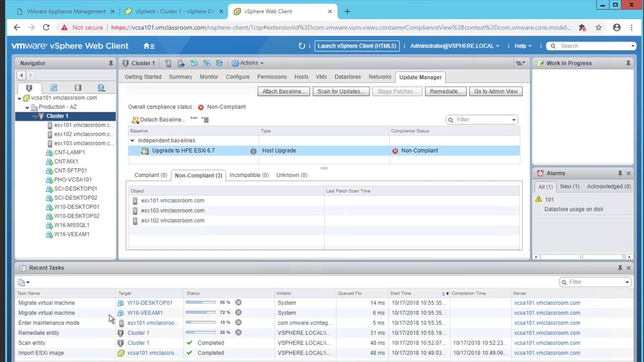The image size is (644, 362).
Task: Show New (1) alarms tab
Action: 570,187
